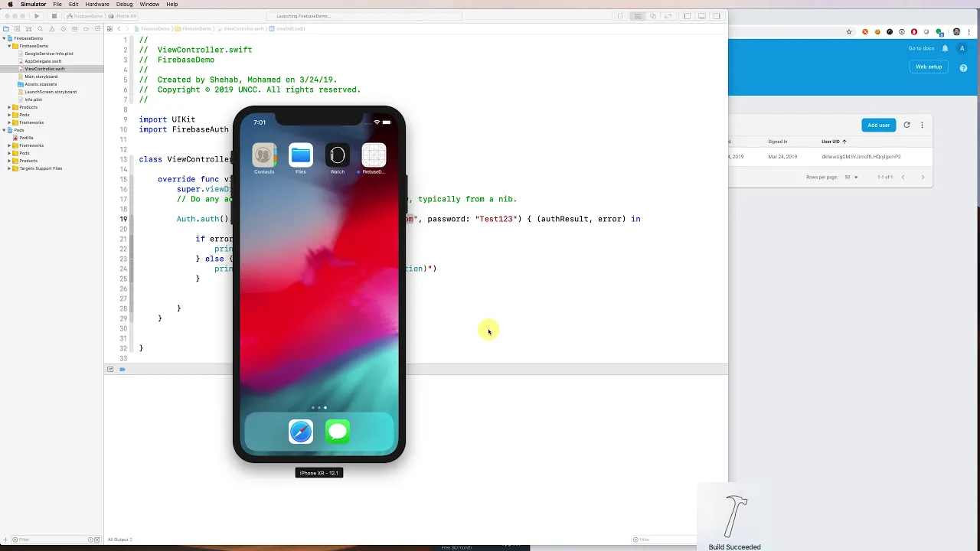This screenshot has height=551, width=980.
Task: Open Chrome three-dot menu
Action: tap(971, 32)
